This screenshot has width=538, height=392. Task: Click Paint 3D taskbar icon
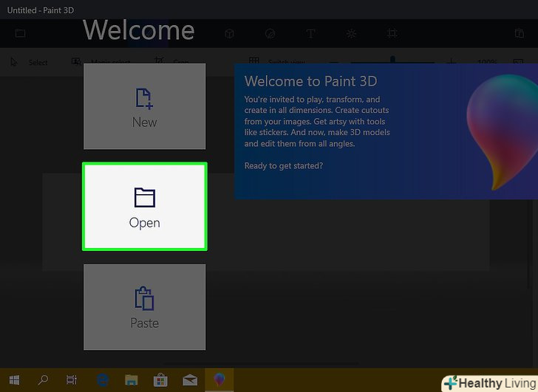click(219, 379)
